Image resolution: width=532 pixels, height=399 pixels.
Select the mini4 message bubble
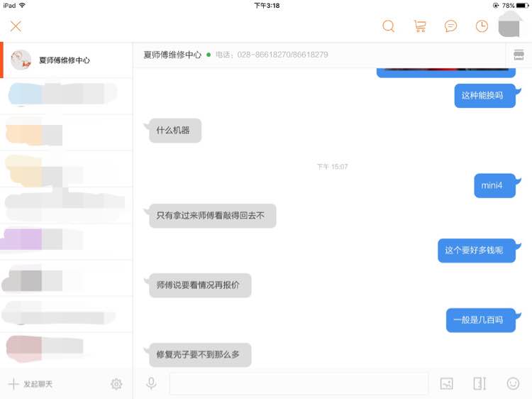click(494, 185)
